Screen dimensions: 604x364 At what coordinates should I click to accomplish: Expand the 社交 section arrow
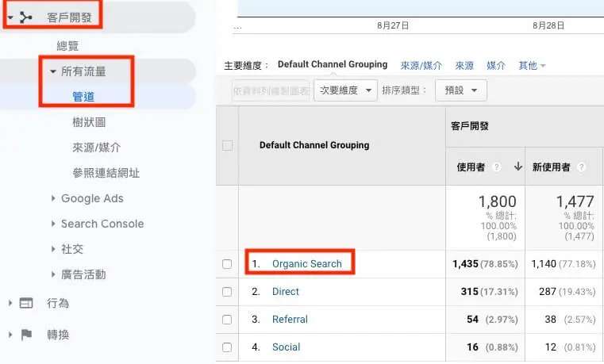coord(53,249)
